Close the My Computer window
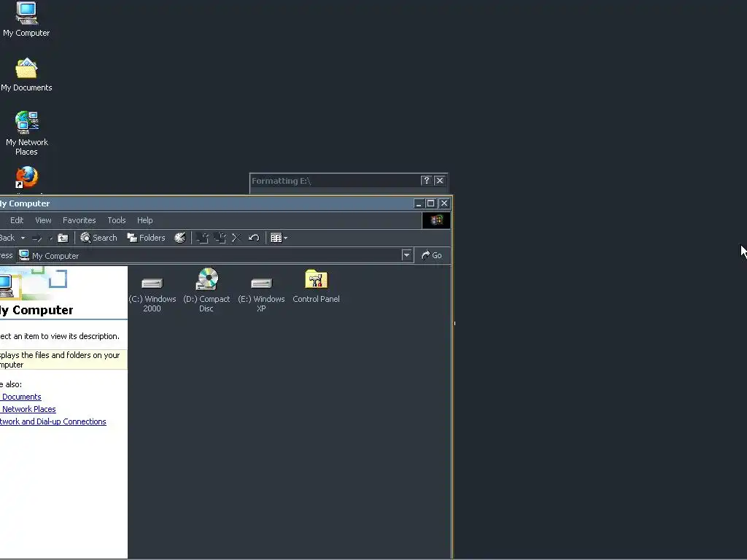Viewport: 747px width, 560px height. [x=444, y=203]
